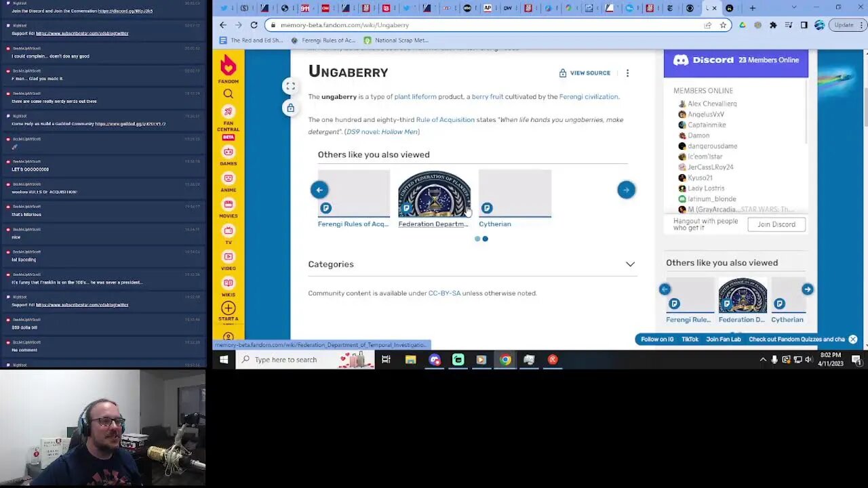Click the share page icon in address bar

click(708, 25)
